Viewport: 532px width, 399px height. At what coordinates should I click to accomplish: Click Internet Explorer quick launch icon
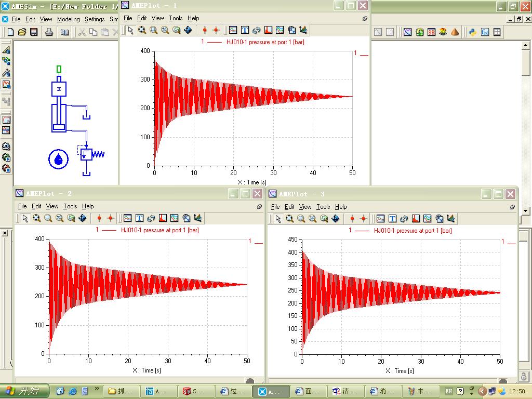point(73,391)
